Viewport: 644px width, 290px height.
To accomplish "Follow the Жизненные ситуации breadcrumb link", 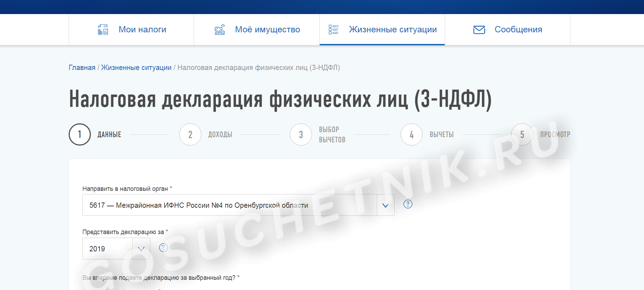I will tap(136, 67).
